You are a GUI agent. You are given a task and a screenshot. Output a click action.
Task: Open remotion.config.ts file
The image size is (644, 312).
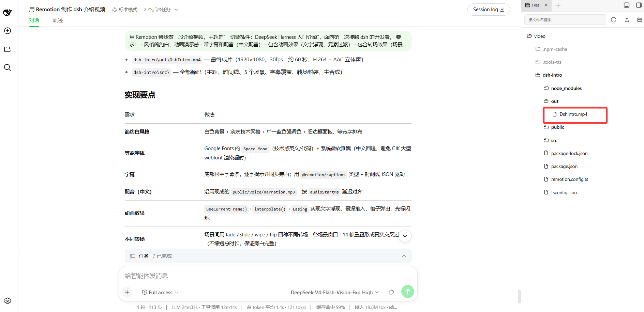pos(566,179)
